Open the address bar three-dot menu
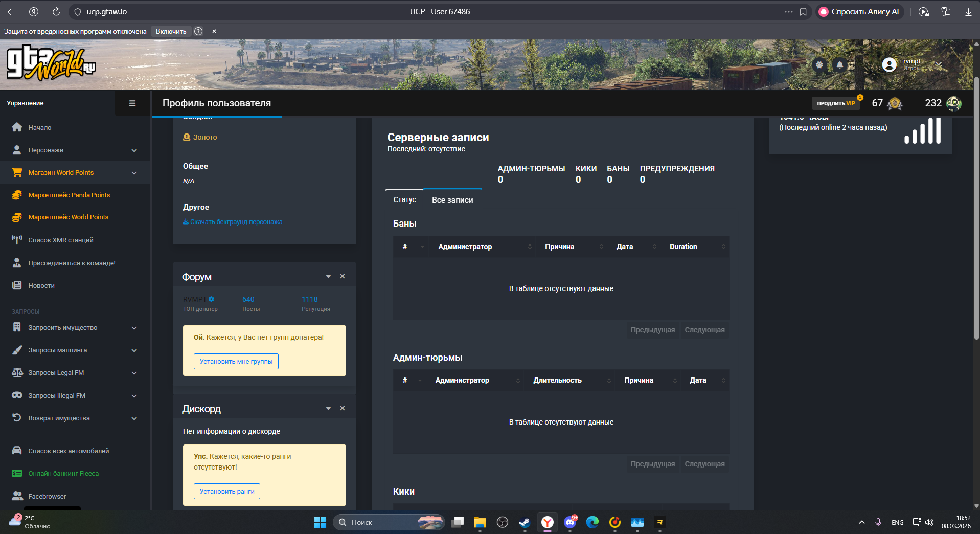The height and width of the screenshot is (534, 980). (x=789, y=12)
